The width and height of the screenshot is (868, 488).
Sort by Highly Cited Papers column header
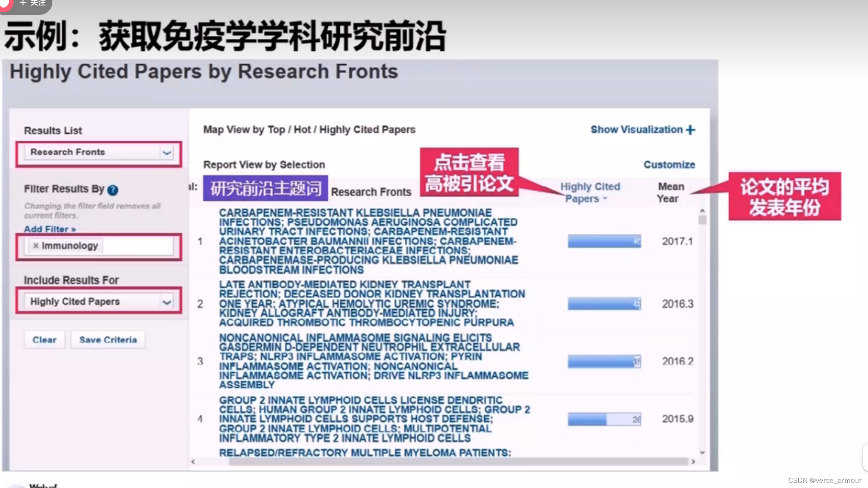590,192
